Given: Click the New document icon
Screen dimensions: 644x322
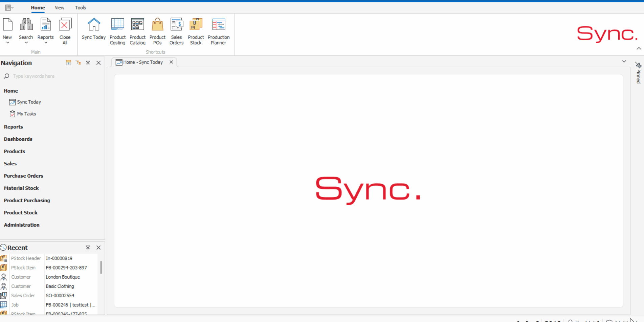Looking at the screenshot, I should point(7,24).
